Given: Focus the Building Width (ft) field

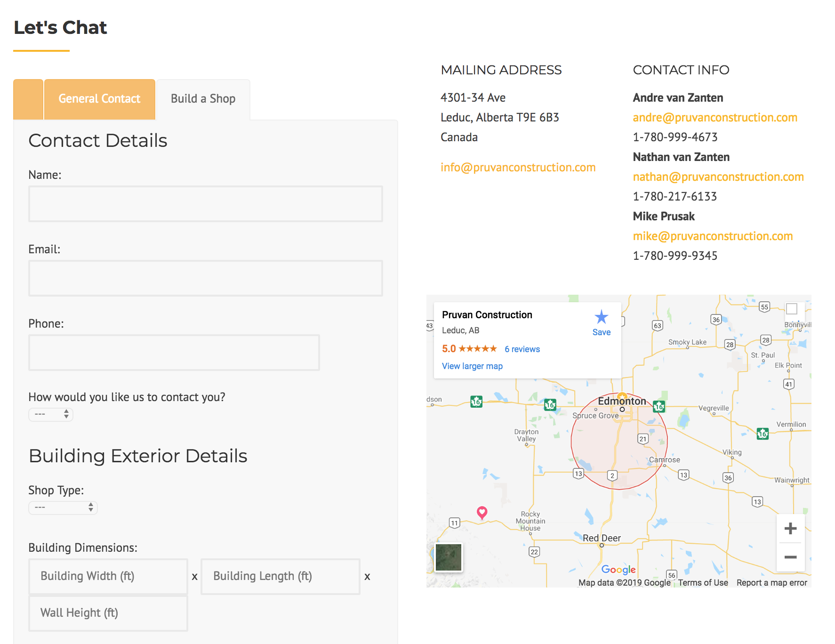Looking at the screenshot, I should tap(108, 576).
